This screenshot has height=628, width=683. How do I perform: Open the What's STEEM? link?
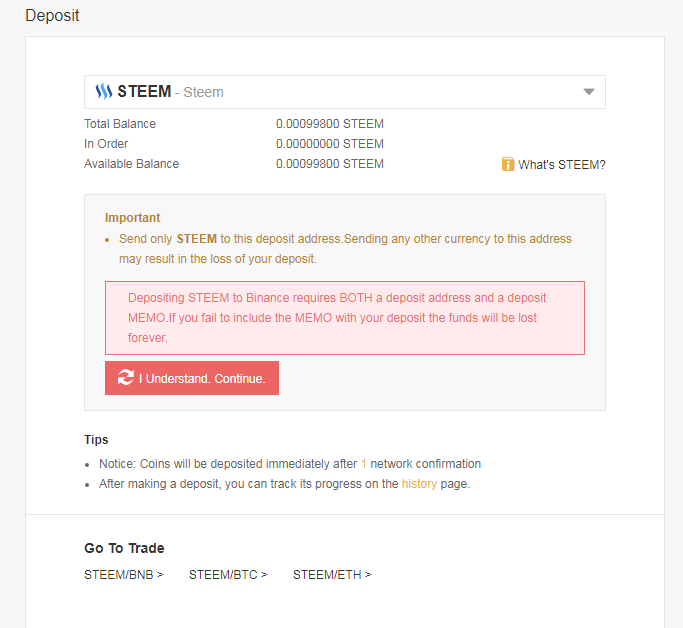(x=561, y=165)
